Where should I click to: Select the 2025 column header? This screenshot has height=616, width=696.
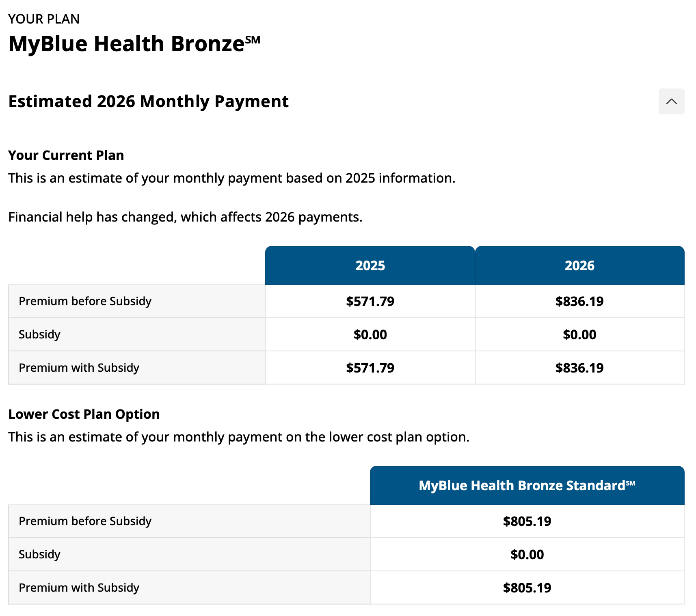(370, 266)
